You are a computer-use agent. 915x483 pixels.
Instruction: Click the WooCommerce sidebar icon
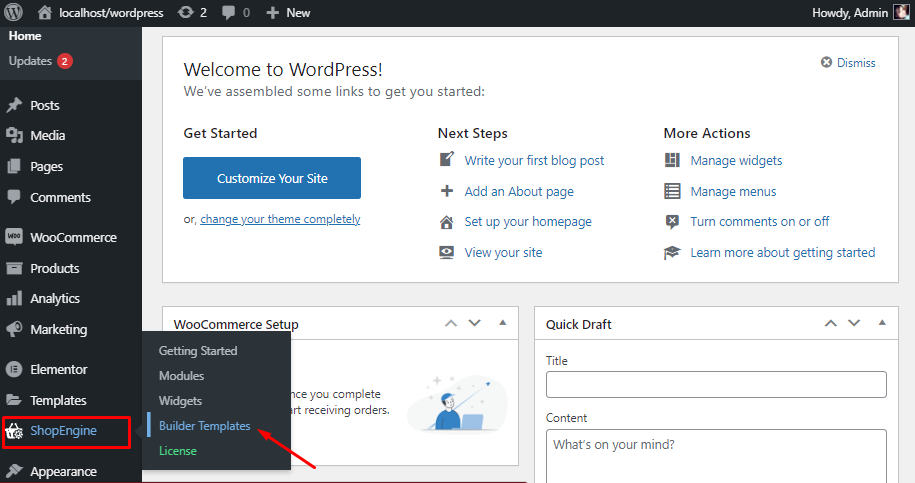[14, 238]
